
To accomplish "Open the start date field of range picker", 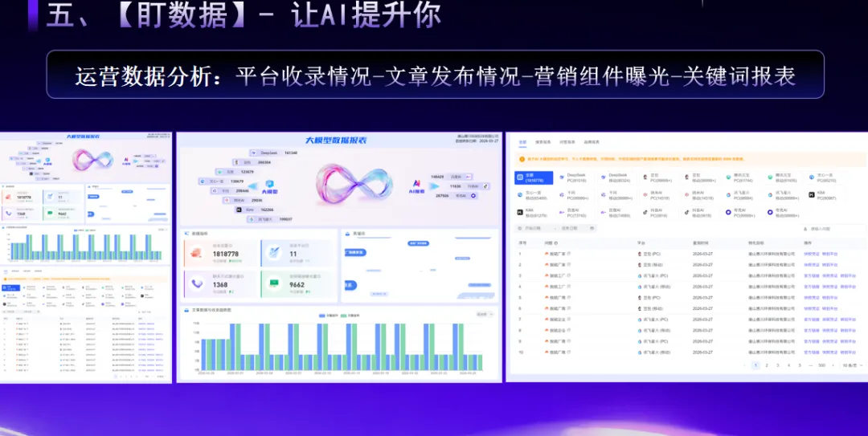I will tap(533, 228).
